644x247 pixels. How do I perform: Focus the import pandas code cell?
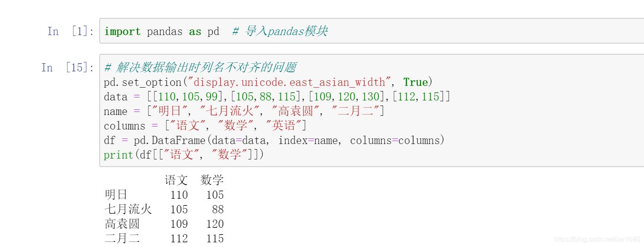click(x=371, y=31)
